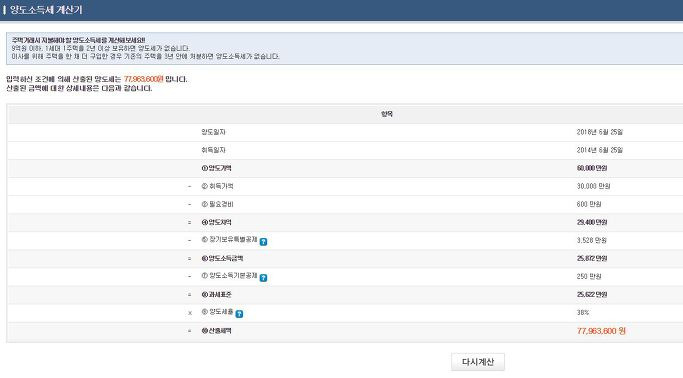Select the bold notice heading in info box
683x378 pixels.
point(78,40)
